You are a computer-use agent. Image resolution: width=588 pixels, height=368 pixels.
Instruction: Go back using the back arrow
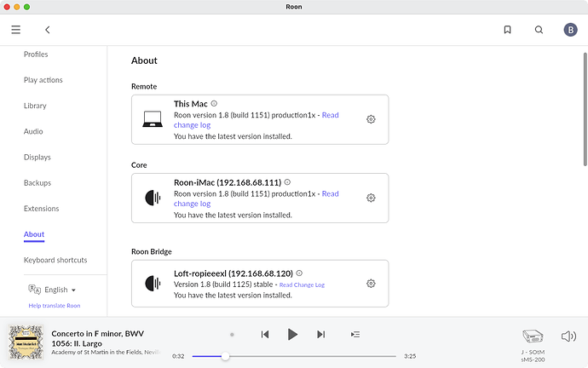[48, 30]
